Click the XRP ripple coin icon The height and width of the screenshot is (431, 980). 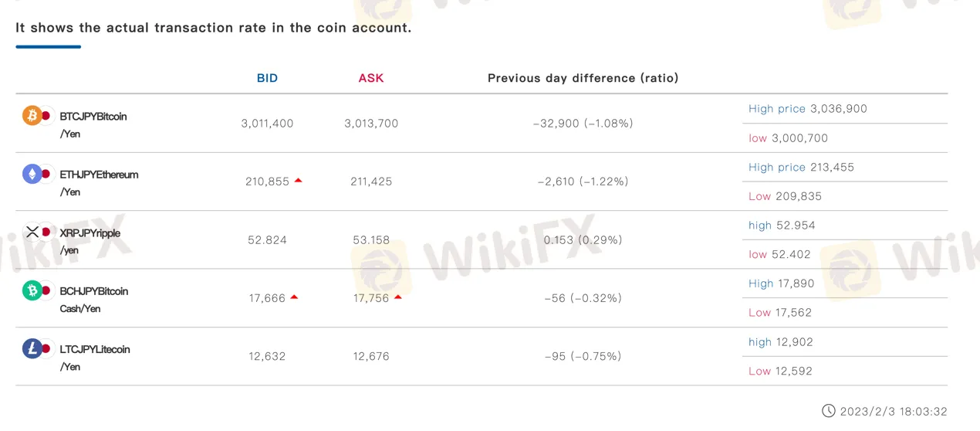click(x=32, y=232)
